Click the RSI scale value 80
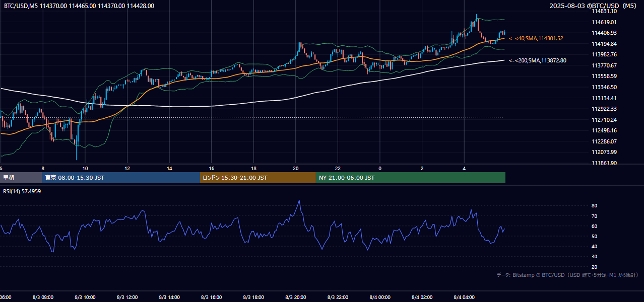Image resolution: width=644 pixels, height=302 pixels. 595,206
